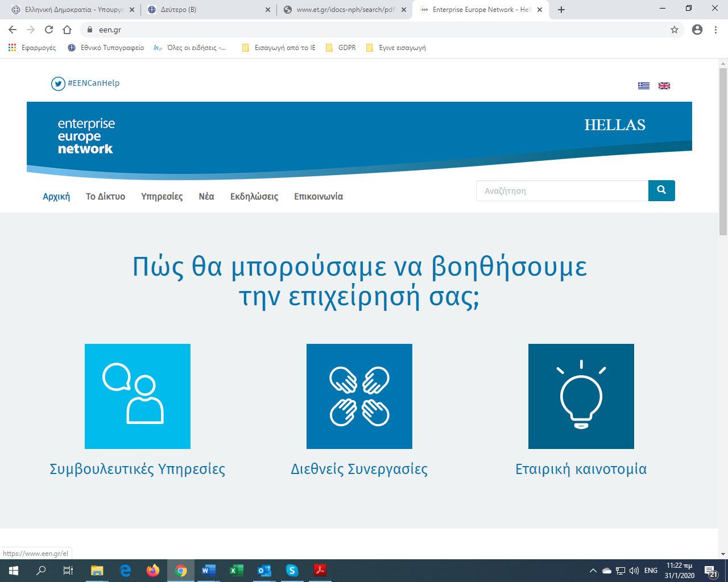Click the address bar showing een.gr
Viewport: 728px width, 582px height.
(381, 30)
